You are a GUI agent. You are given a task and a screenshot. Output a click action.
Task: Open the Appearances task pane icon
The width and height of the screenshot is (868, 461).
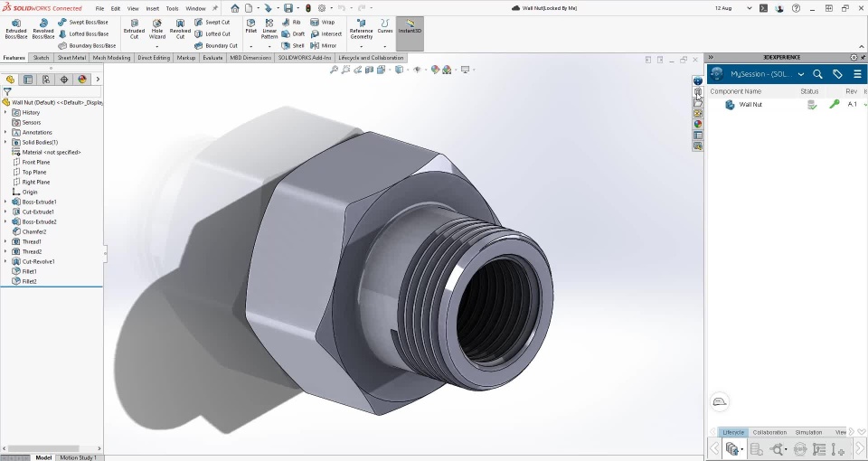697,124
